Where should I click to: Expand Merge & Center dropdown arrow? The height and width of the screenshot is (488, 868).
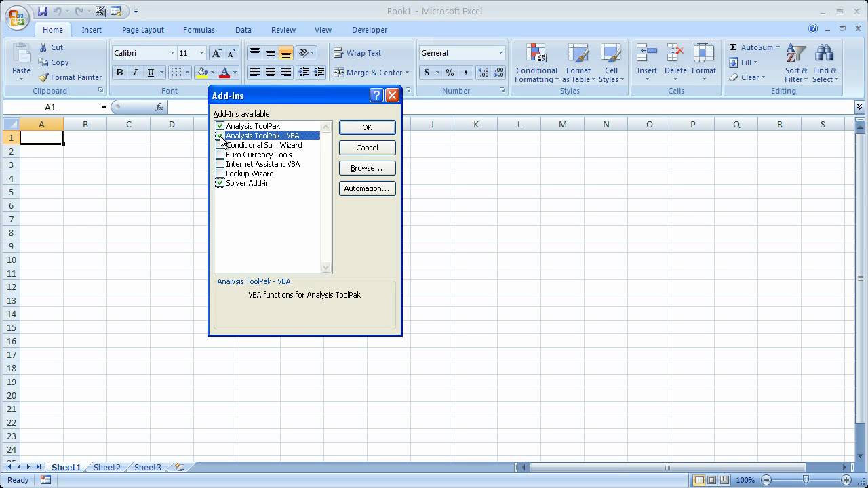pyautogui.click(x=407, y=73)
